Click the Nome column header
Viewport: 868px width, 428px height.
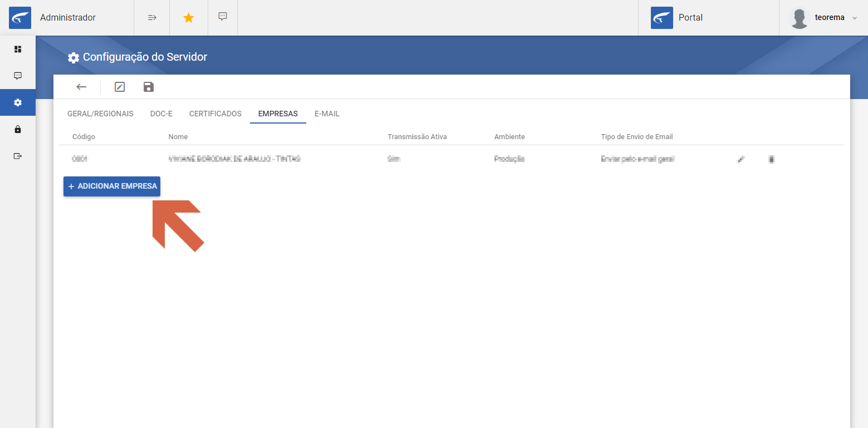click(178, 137)
